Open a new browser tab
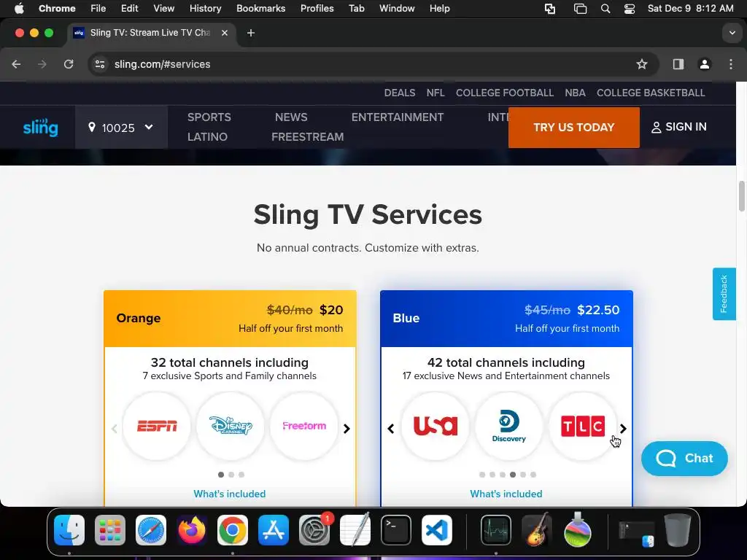The height and width of the screenshot is (560, 747). [x=251, y=33]
